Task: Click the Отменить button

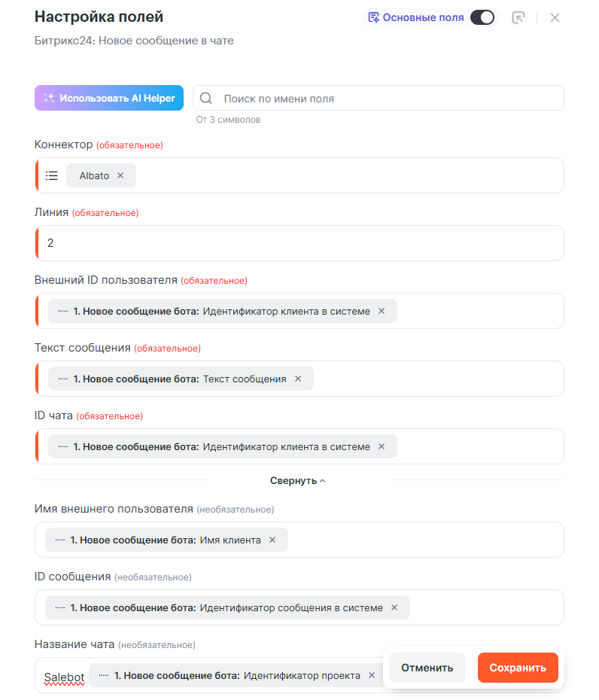Action: pos(427,668)
